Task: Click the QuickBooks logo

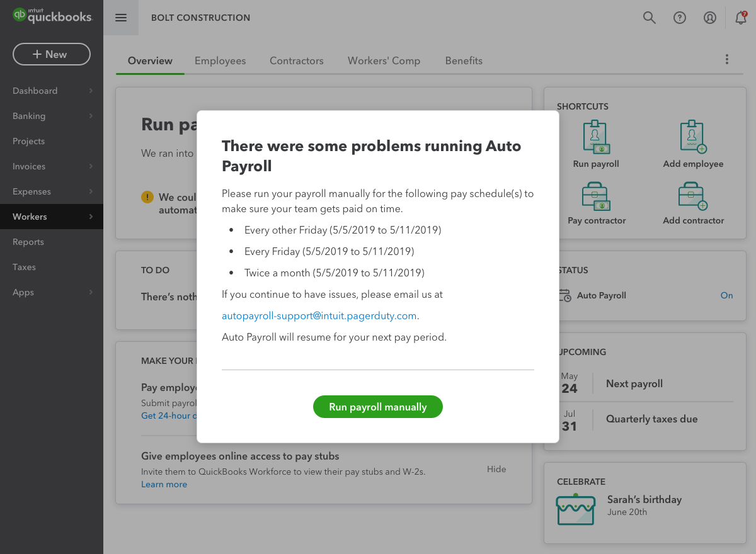Action: 53,16
